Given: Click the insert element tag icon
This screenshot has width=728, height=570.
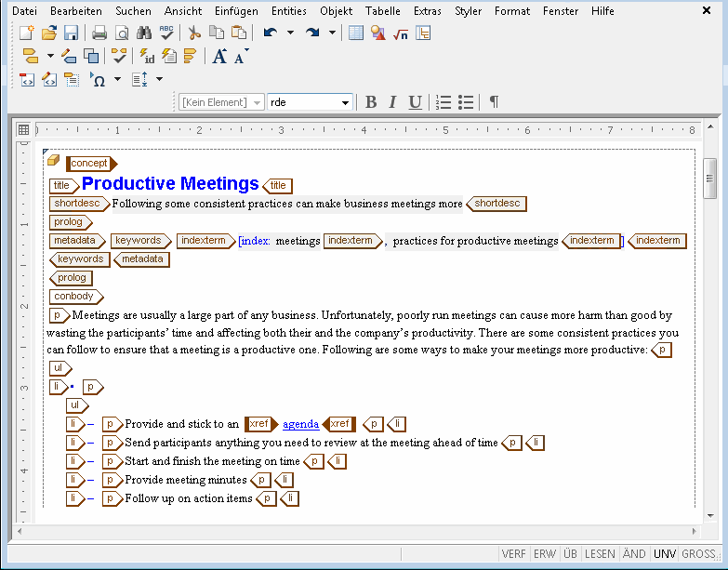Looking at the screenshot, I should tap(30, 56).
